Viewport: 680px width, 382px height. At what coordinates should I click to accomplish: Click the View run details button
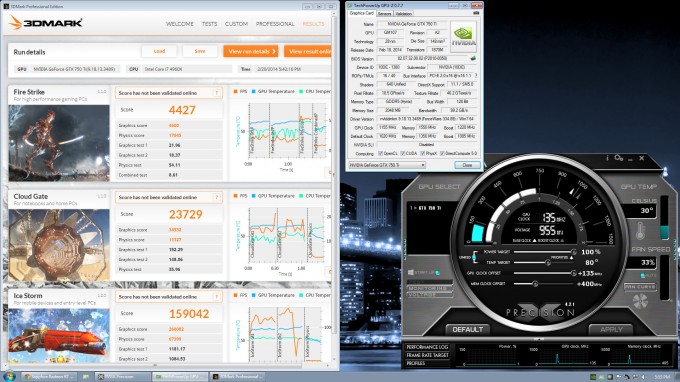click(251, 51)
